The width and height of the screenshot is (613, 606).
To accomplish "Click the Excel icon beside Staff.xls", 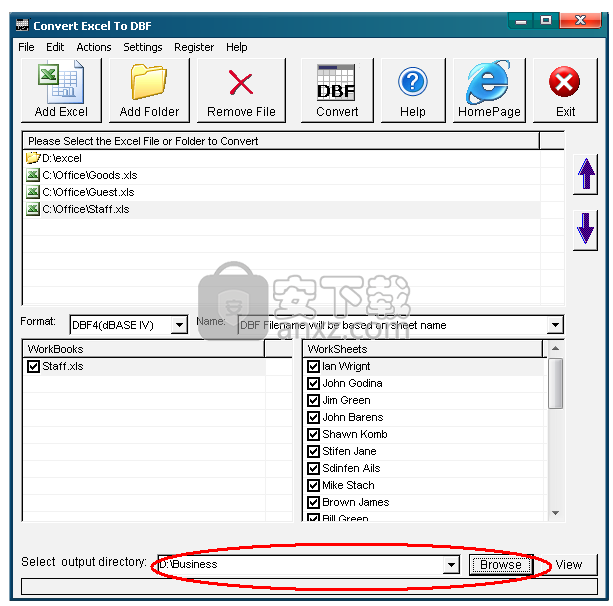I will pos(33,209).
